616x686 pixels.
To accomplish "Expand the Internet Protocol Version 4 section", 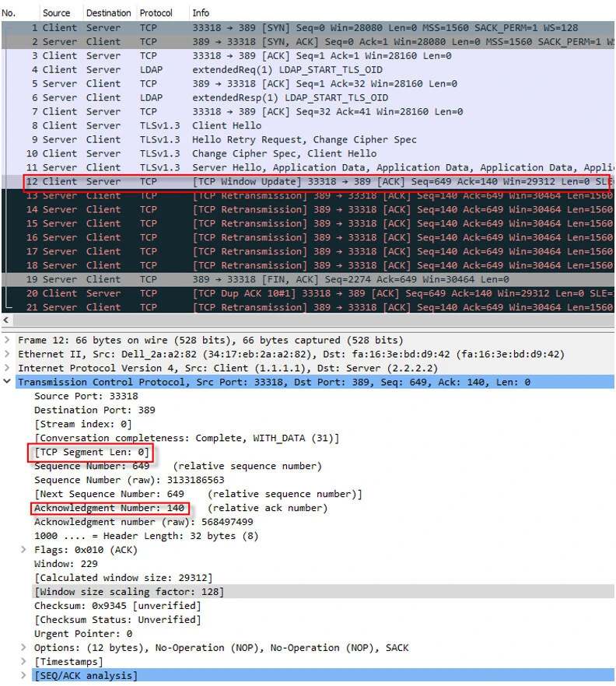I will pyautogui.click(x=8, y=369).
